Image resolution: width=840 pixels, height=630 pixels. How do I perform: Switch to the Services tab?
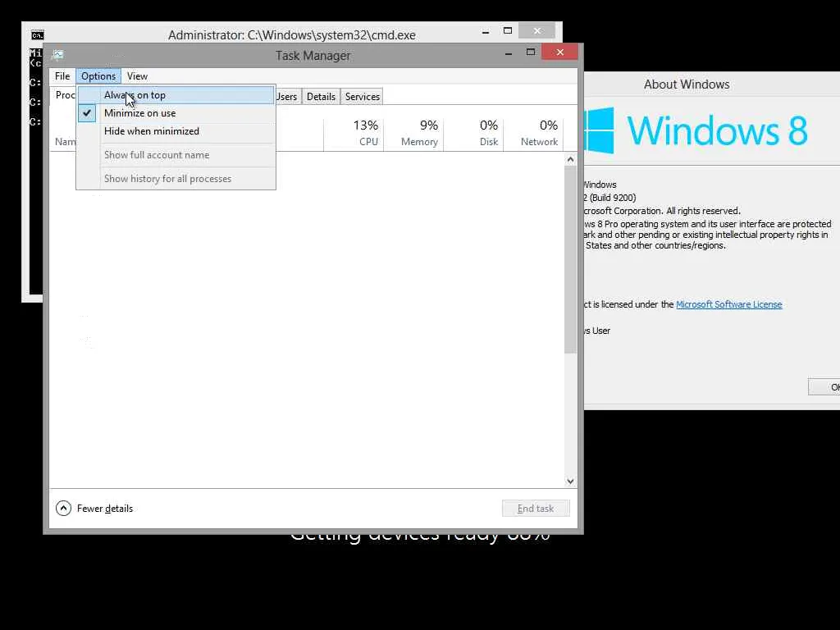pyautogui.click(x=362, y=97)
